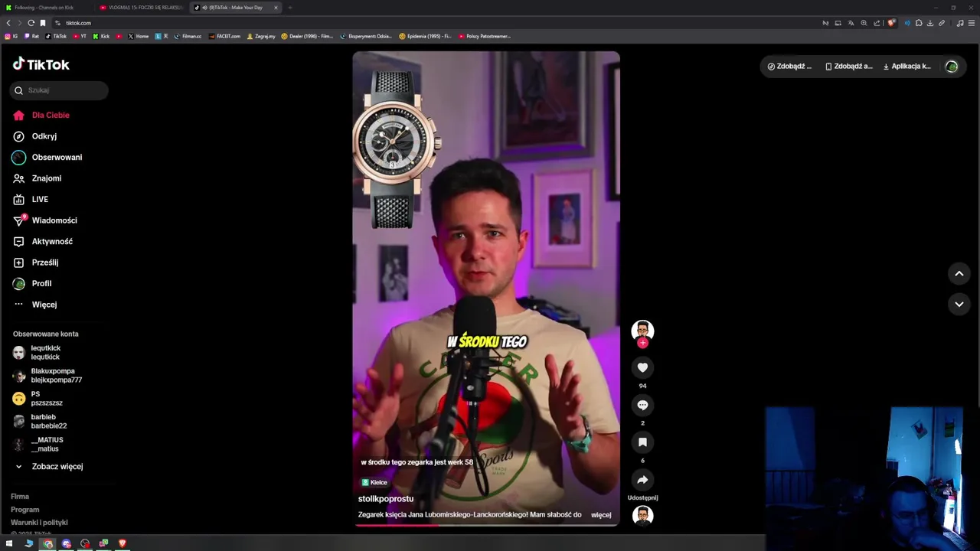Viewport: 980px width, 551px height.
Task: Close the TikTok browser tab
Action: 276,8
